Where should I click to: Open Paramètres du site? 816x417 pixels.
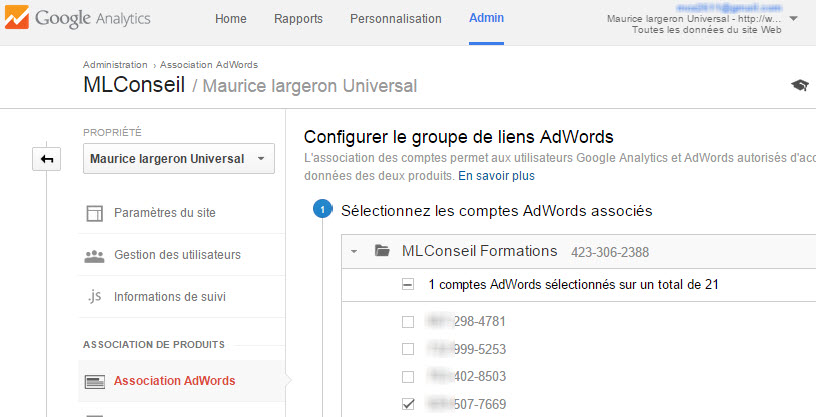[164, 213]
